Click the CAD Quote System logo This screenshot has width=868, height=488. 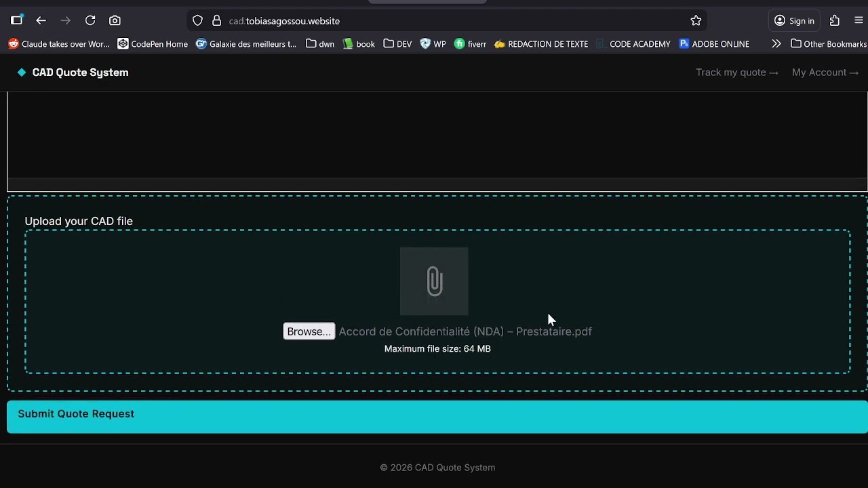(x=73, y=73)
